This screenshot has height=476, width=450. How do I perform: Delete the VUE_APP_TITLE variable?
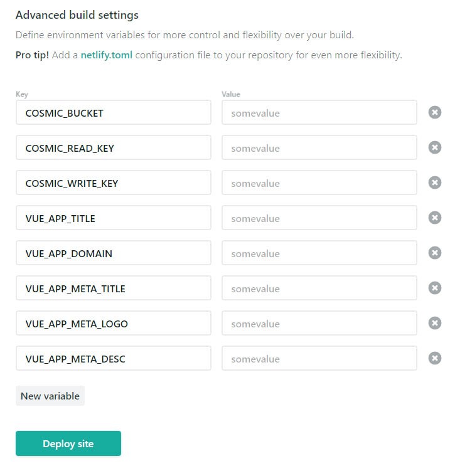[435, 218]
